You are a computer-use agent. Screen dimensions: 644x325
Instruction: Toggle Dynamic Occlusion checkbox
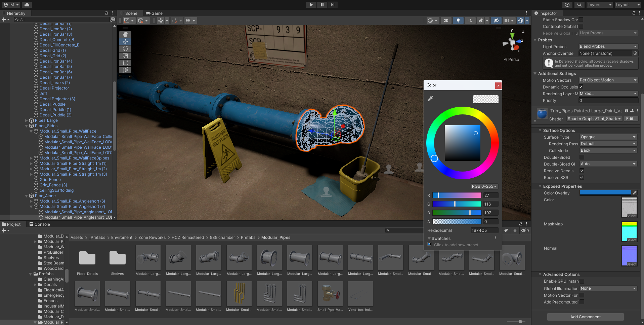[581, 87]
